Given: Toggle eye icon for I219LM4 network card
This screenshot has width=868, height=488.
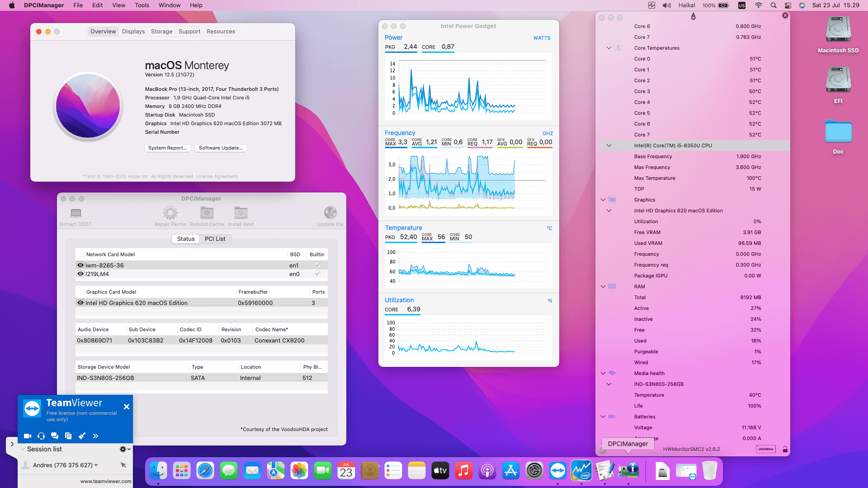Looking at the screenshot, I should pyautogui.click(x=80, y=274).
